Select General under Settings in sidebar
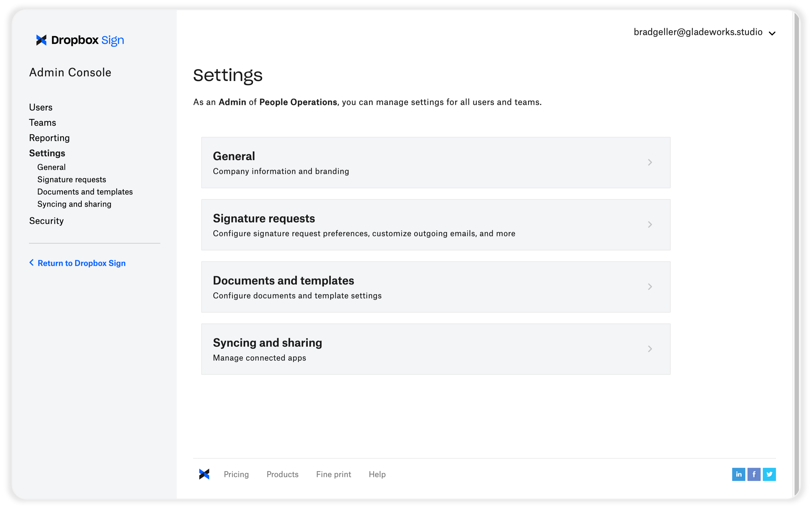 pyautogui.click(x=51, y=167)
